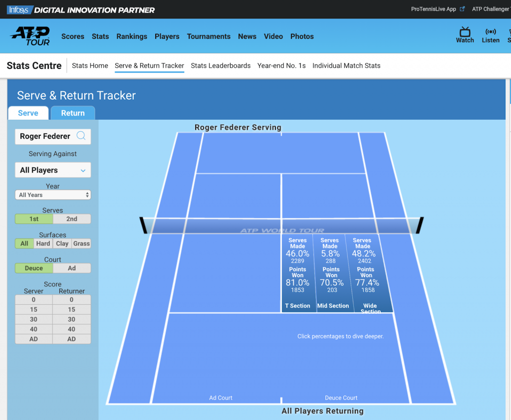Click the ProTennisLive App external link icon

[x=462, y=9]
